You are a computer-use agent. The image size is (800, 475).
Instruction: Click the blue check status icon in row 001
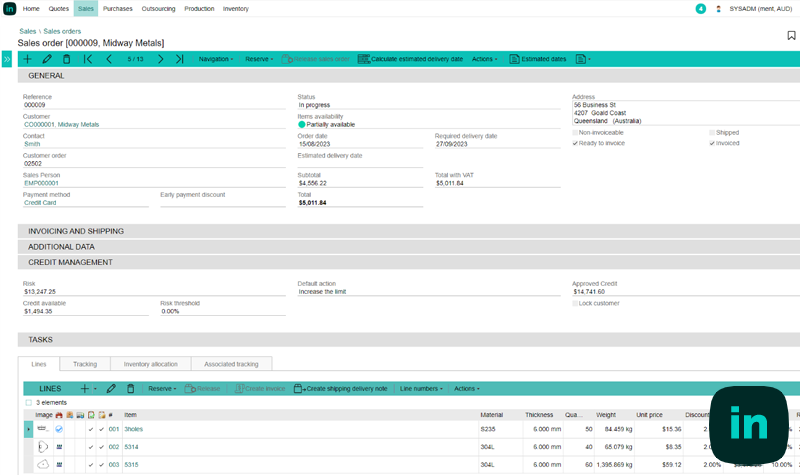tap(59, 429)
